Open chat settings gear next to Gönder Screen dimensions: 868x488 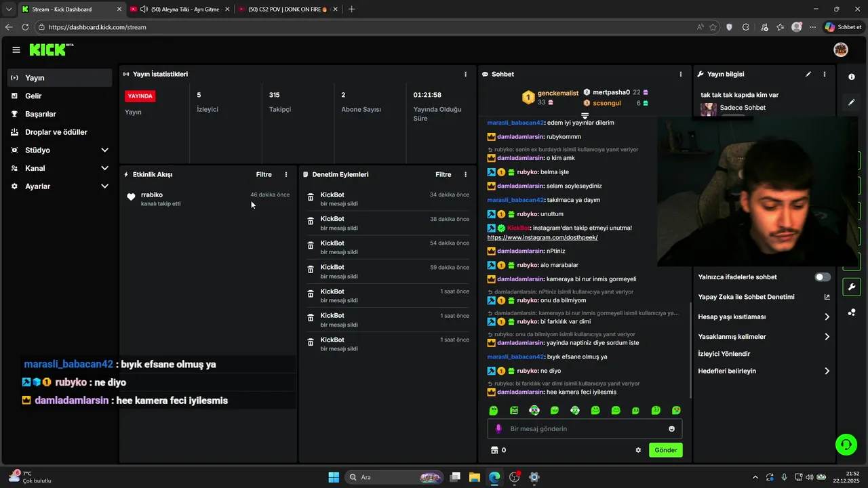[638, 450]
